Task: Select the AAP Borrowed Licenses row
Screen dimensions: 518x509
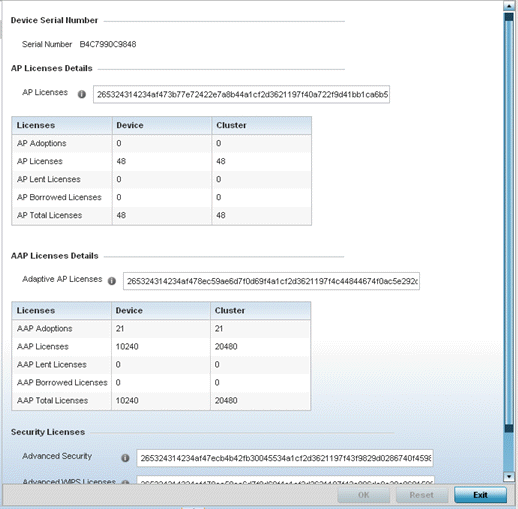Action: [x=161, y=383]
